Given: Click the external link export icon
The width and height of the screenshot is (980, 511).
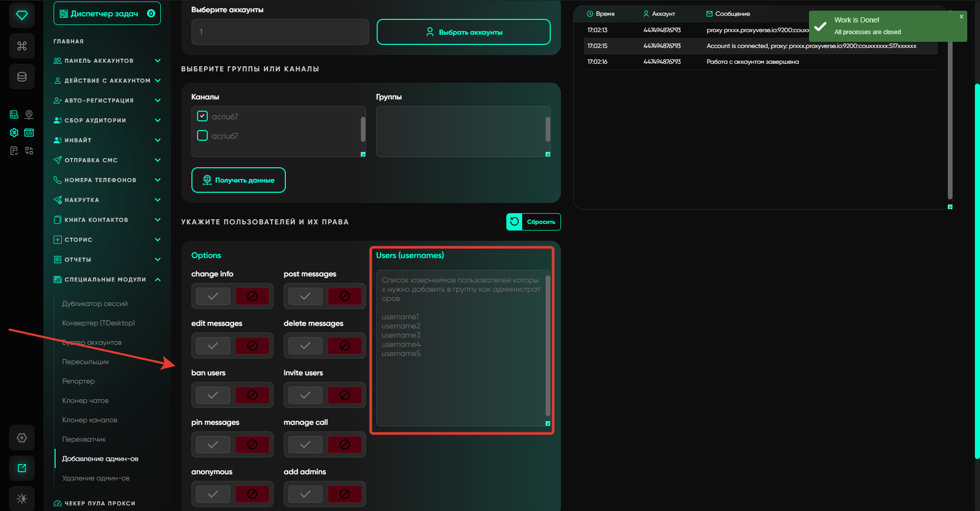Looking at the screenshot, I should point(21,468).
